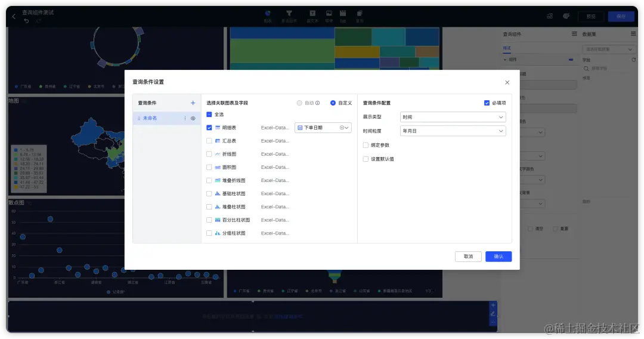Screen dimensions: 644x339
Task: Collapse the 组件 section triangle
Action: (505, 60)
